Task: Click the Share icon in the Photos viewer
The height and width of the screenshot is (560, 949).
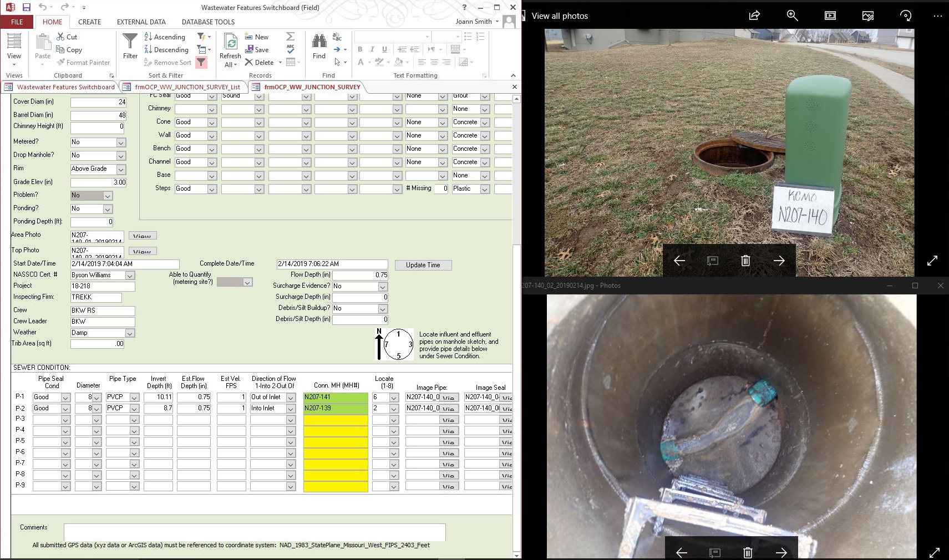Action: click(754, 16)
